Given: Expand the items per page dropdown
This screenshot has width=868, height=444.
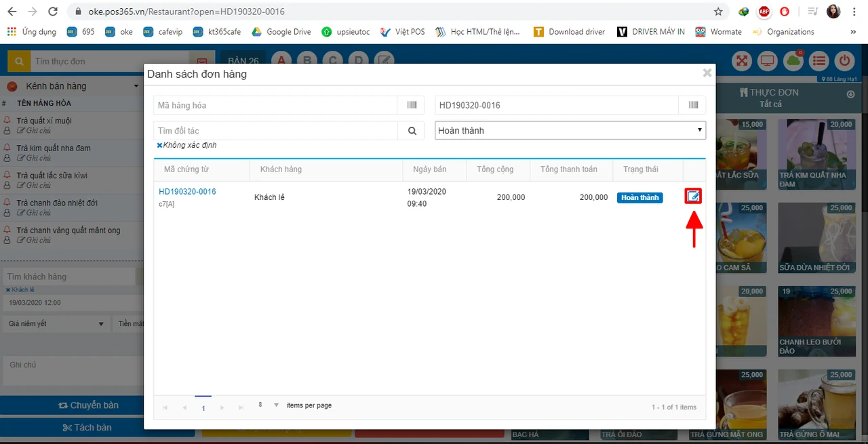Looking at the screenshot, I should (276, 405).
